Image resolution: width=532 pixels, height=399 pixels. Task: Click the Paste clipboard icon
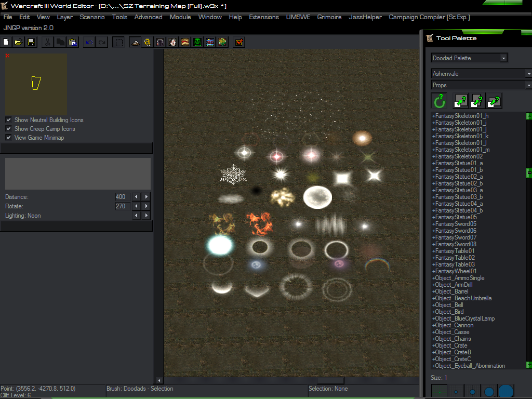click(73, 42)
